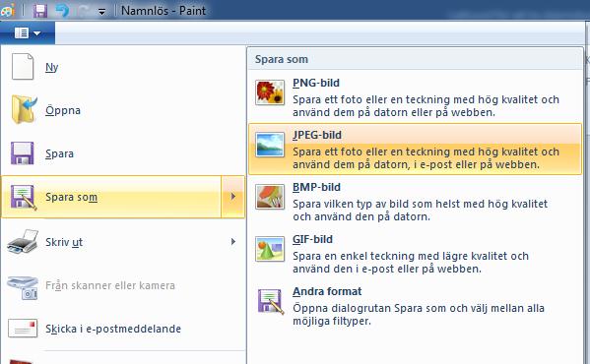
Task: Select the JPEG-bild heading
Action: (317, 135)
